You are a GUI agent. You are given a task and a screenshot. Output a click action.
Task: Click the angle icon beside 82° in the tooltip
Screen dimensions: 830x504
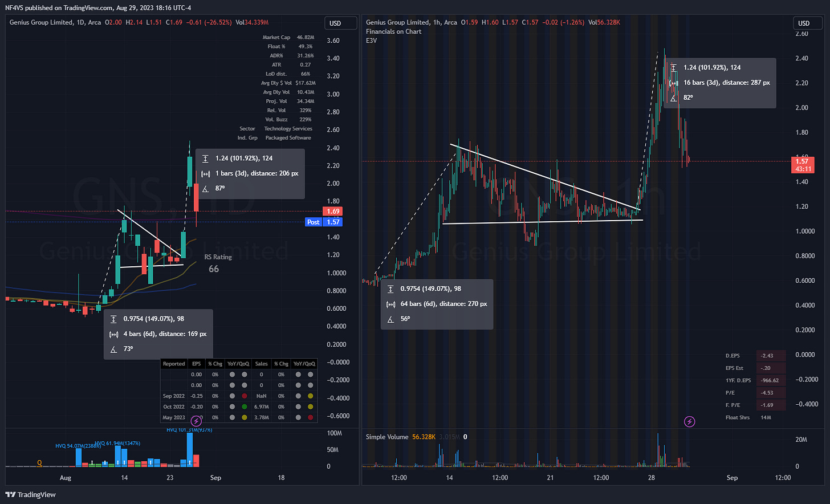tap(673, 97)
